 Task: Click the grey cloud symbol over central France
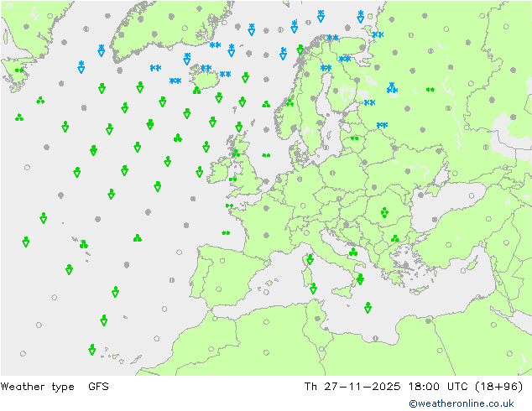point(266,235)
